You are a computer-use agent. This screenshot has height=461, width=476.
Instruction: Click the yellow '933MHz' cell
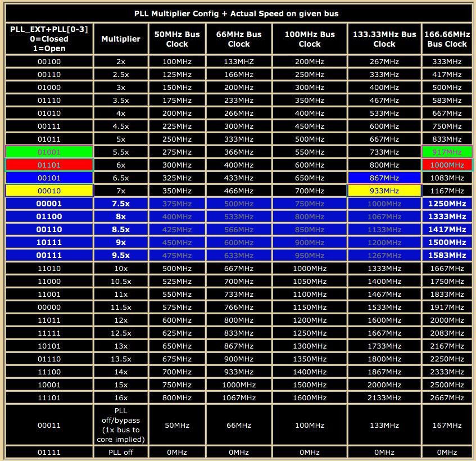pos(384,191)
